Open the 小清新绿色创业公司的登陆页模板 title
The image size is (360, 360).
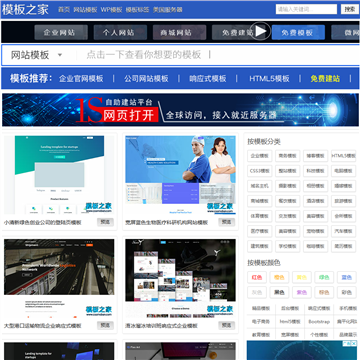tap(43, 222)
